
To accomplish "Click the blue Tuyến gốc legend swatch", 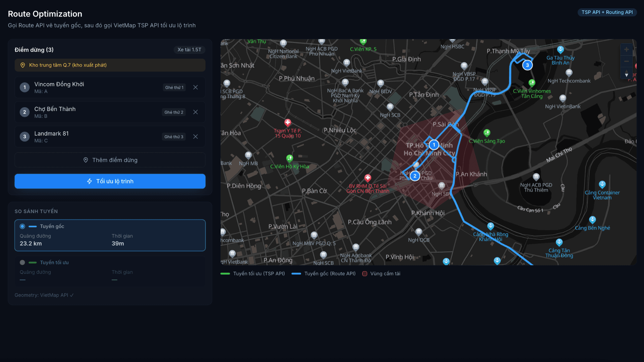I will (296, 274).
